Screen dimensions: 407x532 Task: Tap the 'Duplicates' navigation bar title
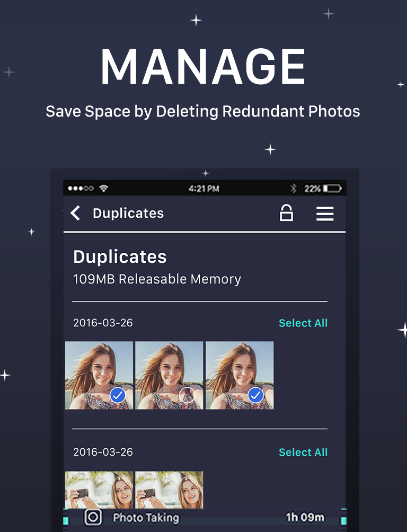(128, 213)
